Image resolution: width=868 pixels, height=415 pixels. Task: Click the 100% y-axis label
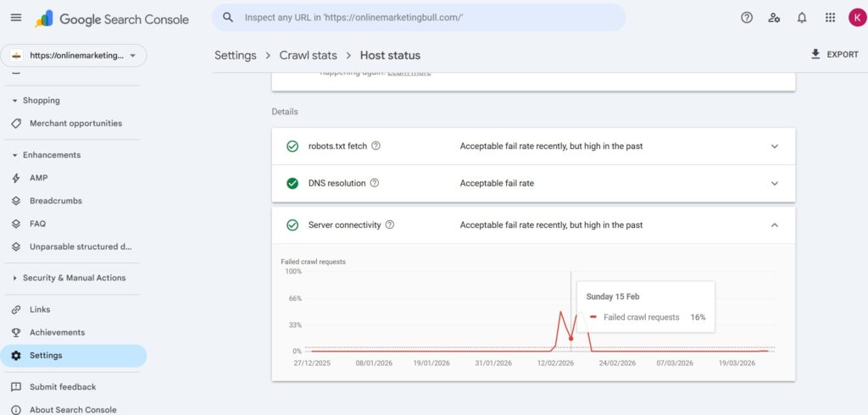293,272
